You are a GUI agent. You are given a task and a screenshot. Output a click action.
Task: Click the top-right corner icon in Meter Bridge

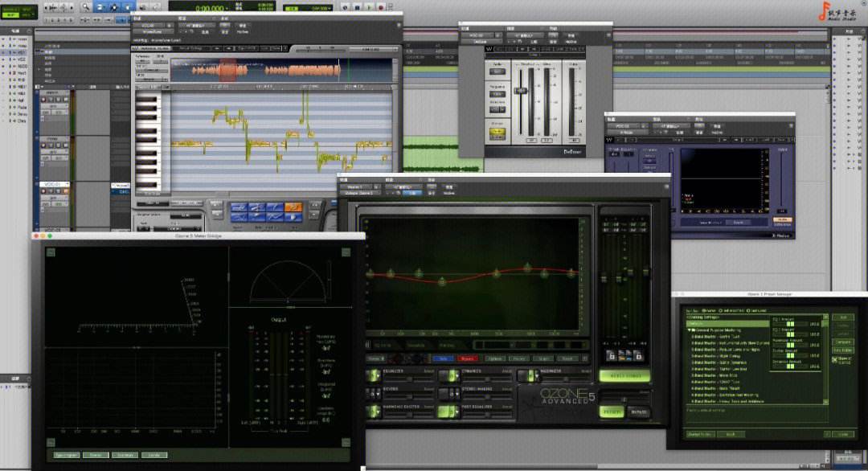pyautogui.click(x=346, y=252)
